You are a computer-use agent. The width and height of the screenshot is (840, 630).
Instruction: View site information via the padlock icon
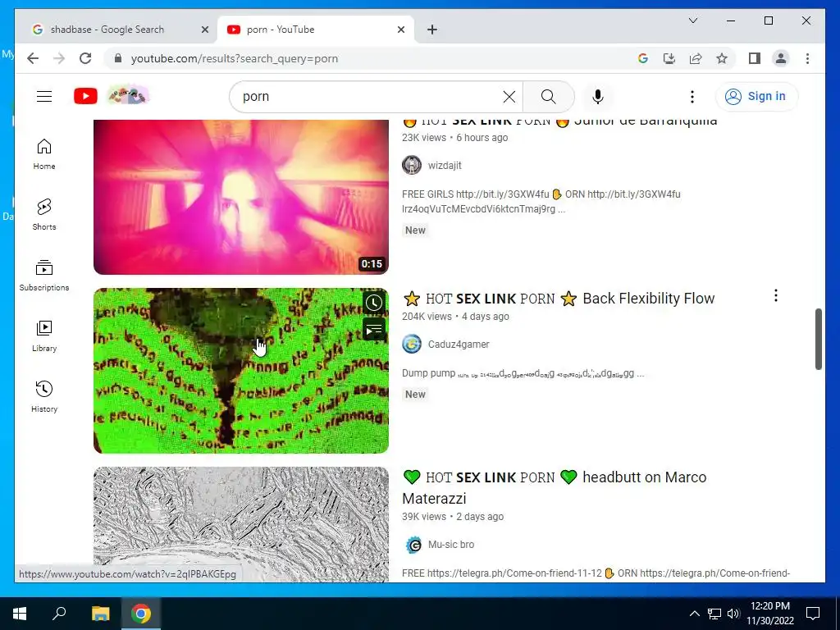coord(118,58)
